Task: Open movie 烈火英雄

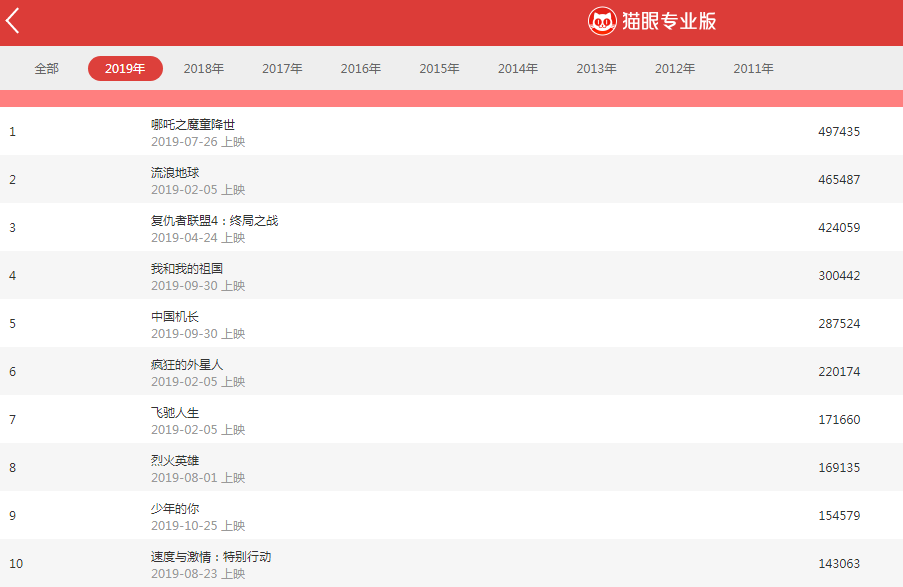Action: point(175,460)
